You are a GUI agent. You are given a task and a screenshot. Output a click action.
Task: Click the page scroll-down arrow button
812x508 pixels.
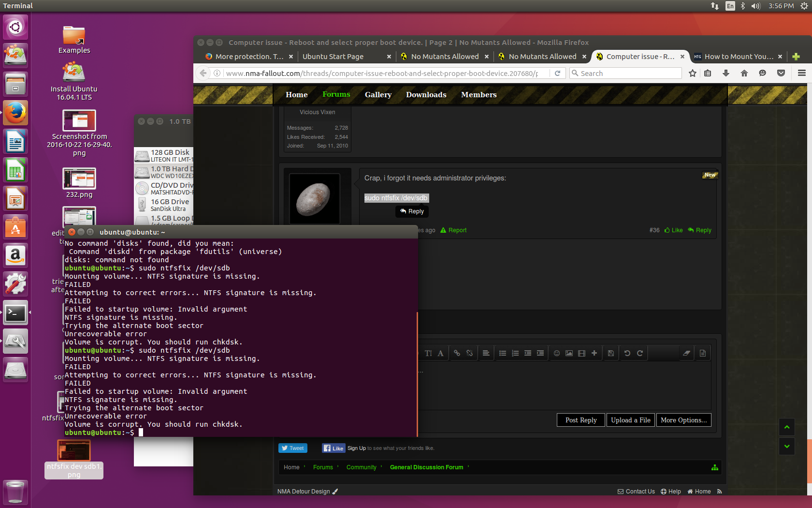coord(787,446)
